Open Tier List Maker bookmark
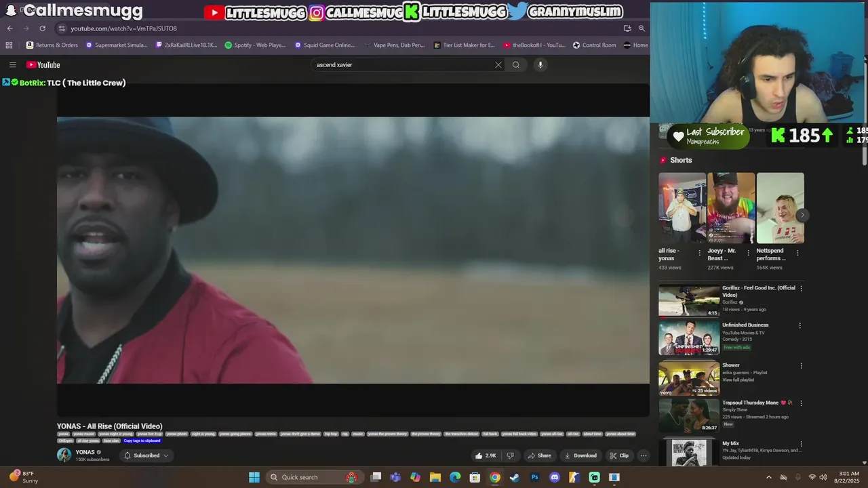This screenshot has width=868, height=488. [465, 45]
